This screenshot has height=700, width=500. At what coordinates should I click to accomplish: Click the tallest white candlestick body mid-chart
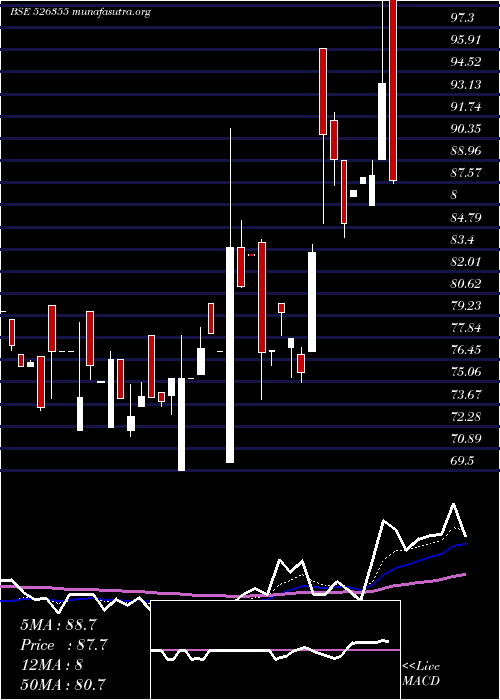230,354
